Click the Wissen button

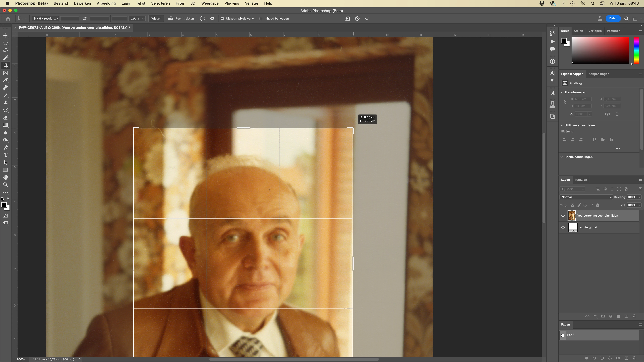point(156,19)
